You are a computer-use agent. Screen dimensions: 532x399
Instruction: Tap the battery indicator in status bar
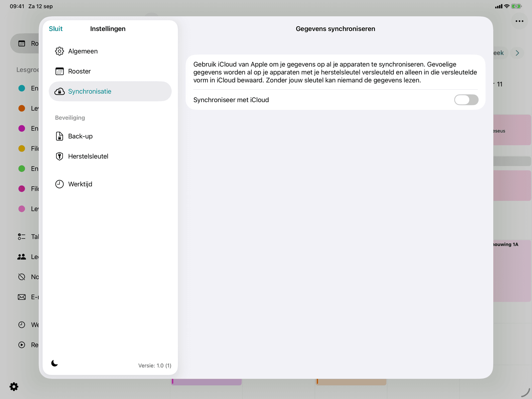pos(516,6)
